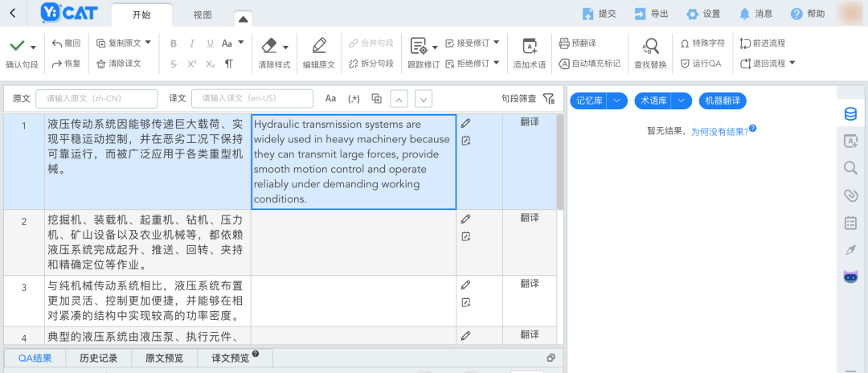Screen dimensions: 868x373
Task: Click 拆分句段 to split segment
Action: coord(371,64)
